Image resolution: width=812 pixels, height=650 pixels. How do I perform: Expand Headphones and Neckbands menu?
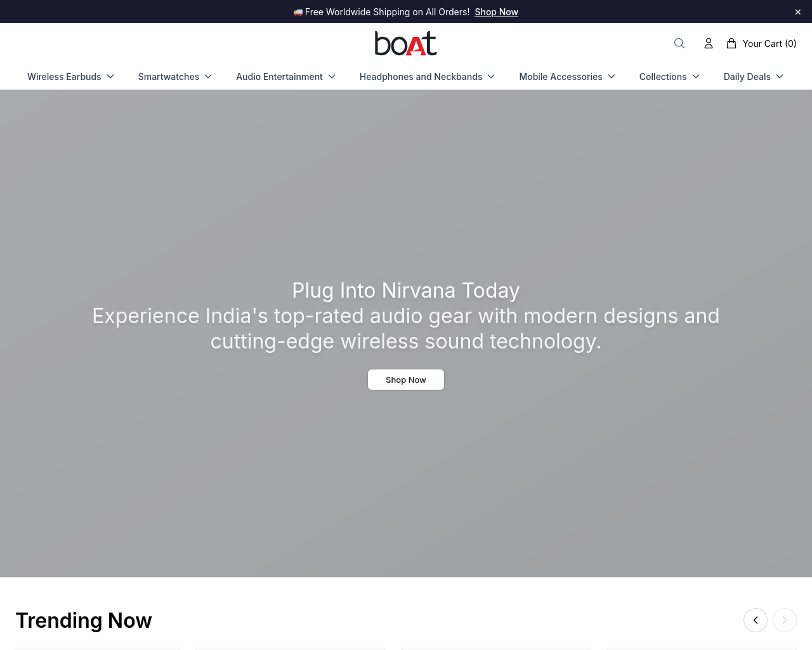coord(428,77)
